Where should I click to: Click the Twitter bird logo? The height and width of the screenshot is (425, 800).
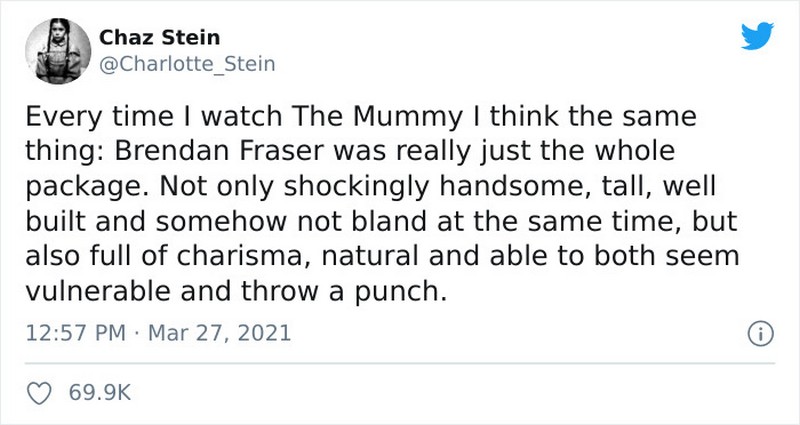point(758,36)
